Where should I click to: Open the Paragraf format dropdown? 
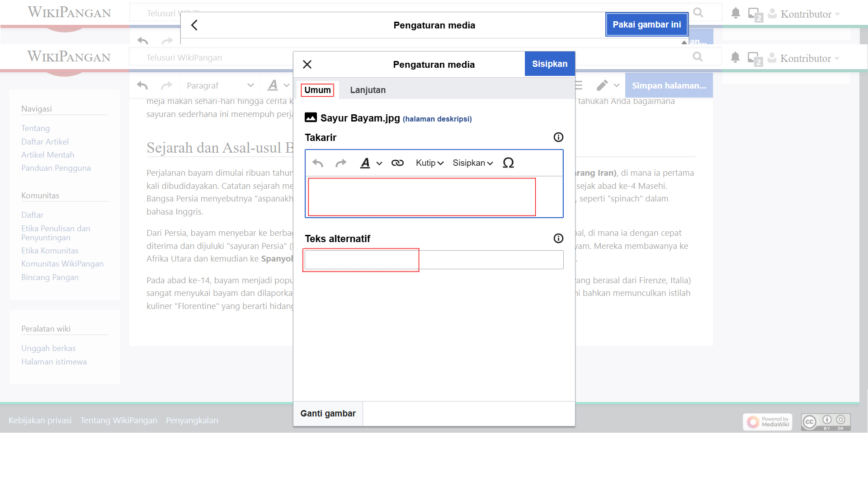220,85
